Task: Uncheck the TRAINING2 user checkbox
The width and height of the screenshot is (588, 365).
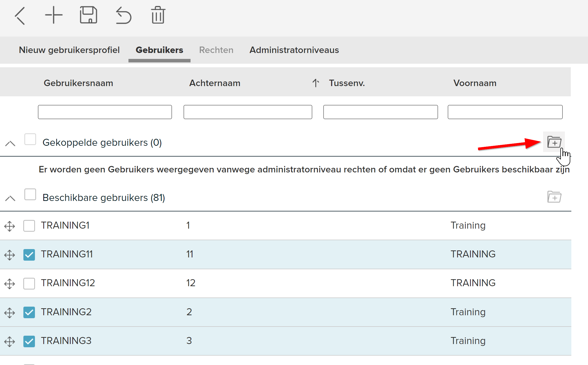Action: [29, 312]
